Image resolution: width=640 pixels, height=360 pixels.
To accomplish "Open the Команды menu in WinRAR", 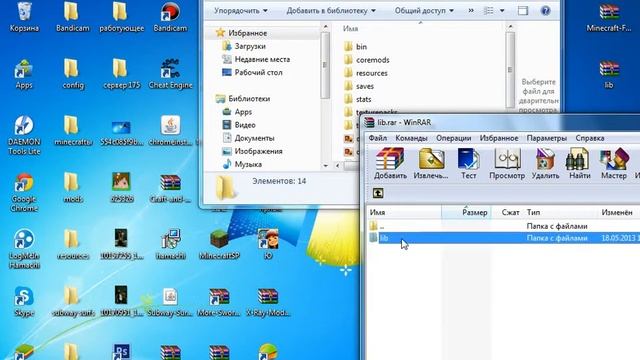I will tap(411, 138).
